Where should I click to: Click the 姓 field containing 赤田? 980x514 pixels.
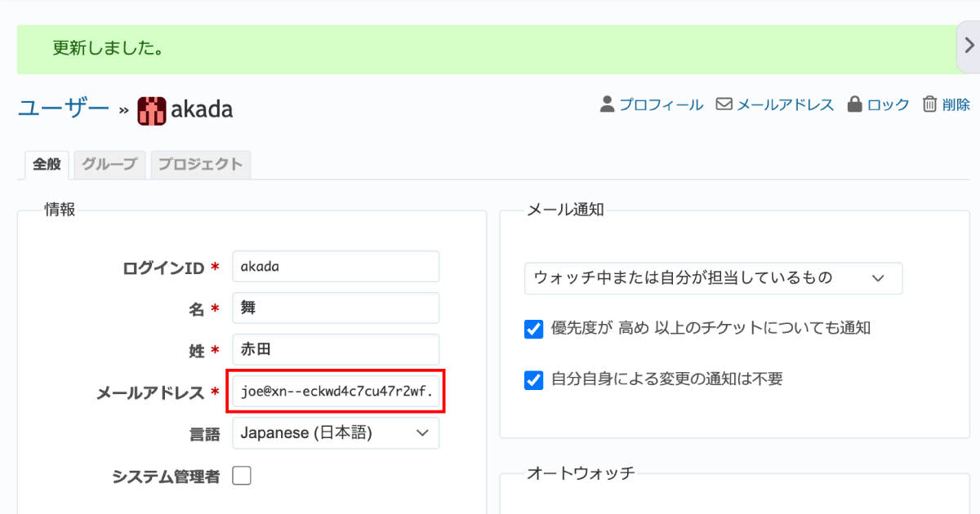[335, 350]
